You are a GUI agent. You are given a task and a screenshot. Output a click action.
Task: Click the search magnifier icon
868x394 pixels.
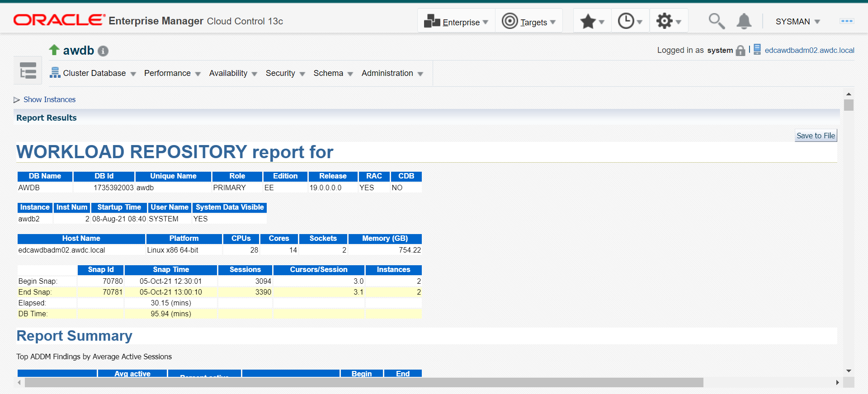point(716,21)
